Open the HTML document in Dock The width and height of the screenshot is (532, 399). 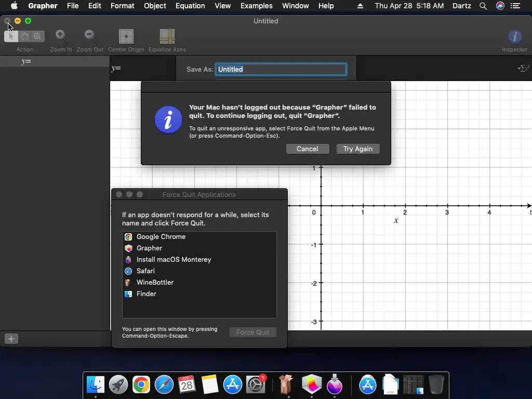[390, 384]
